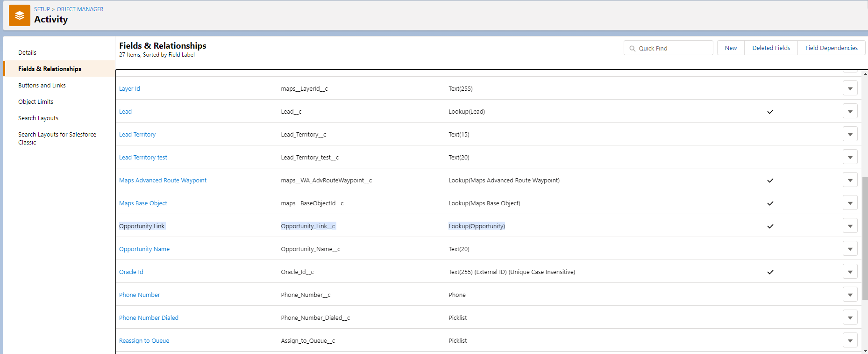This screenshot has height=354, width=868.
Task: Show actions for Opportunity Link row
Action: 850,226
